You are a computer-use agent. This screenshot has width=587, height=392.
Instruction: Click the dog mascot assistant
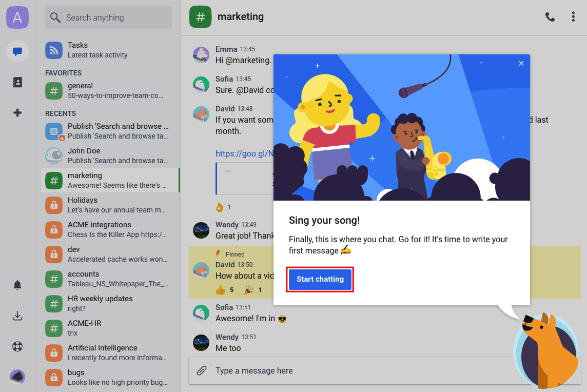(x=546, y=351)
